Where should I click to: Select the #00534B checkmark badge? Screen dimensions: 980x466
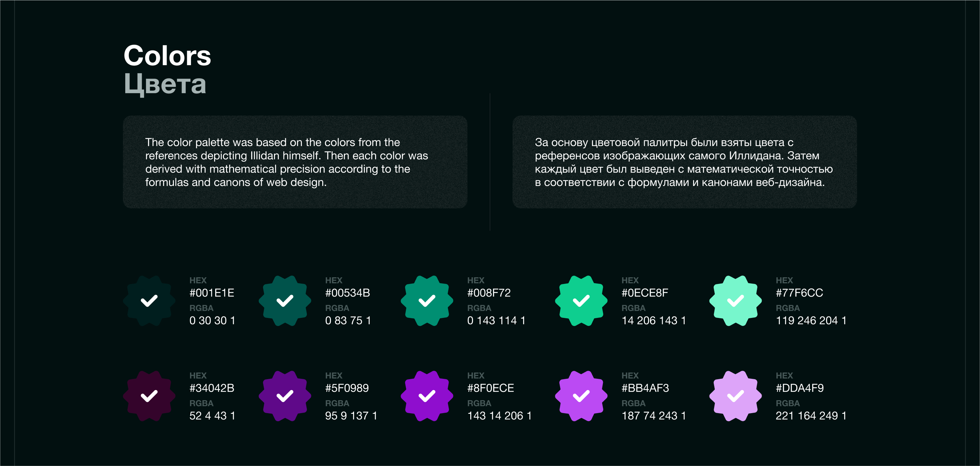pos(284,301)
